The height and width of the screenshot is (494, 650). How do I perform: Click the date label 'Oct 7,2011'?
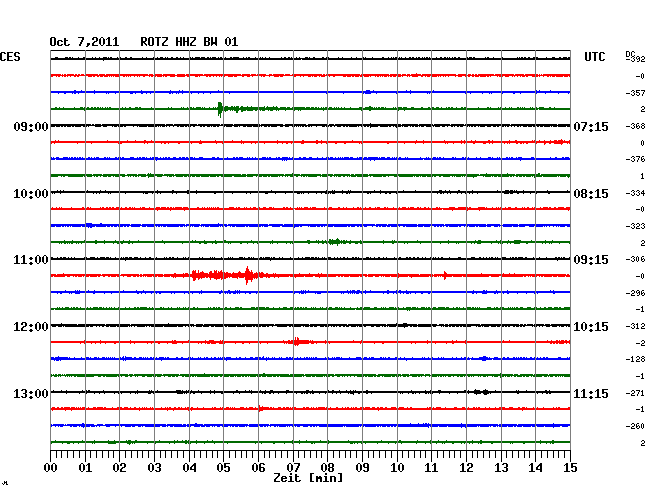(x=84, y=42)
